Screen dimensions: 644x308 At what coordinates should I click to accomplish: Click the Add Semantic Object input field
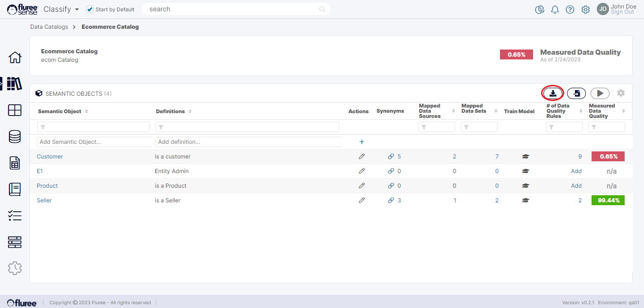94,142
